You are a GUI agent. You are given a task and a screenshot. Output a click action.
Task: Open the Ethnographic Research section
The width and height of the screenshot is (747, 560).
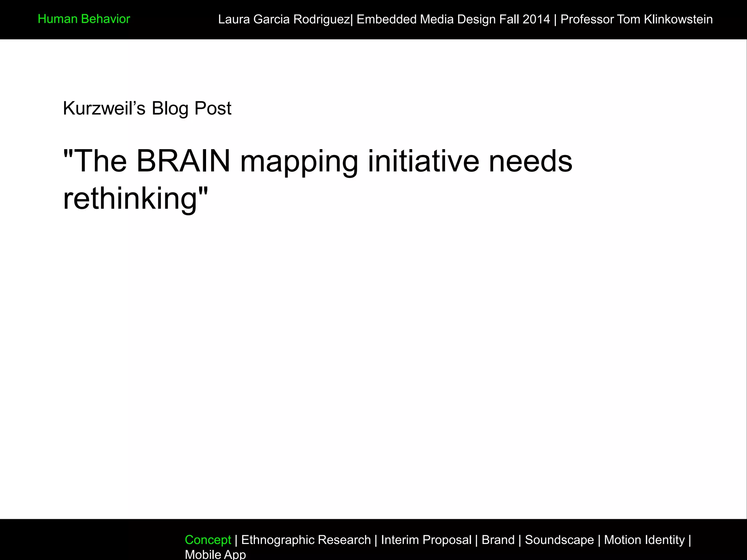point(306,540)
